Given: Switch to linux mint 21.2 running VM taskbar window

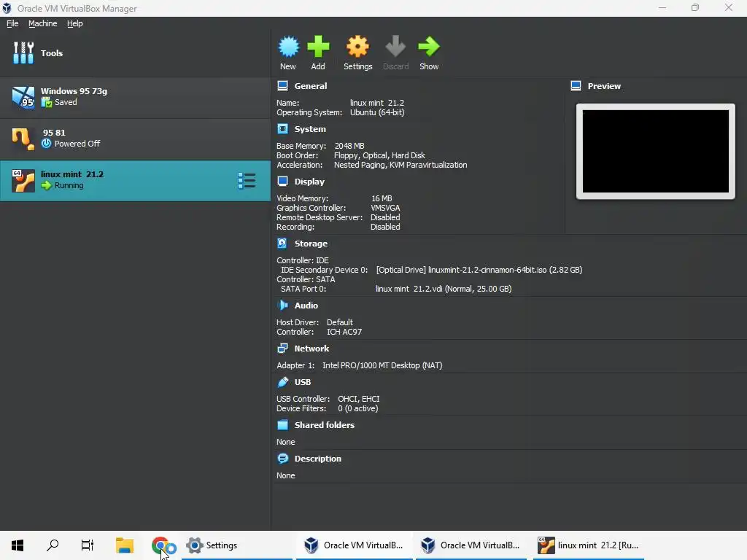Looking at the screenshot, I should pos(589,545).
